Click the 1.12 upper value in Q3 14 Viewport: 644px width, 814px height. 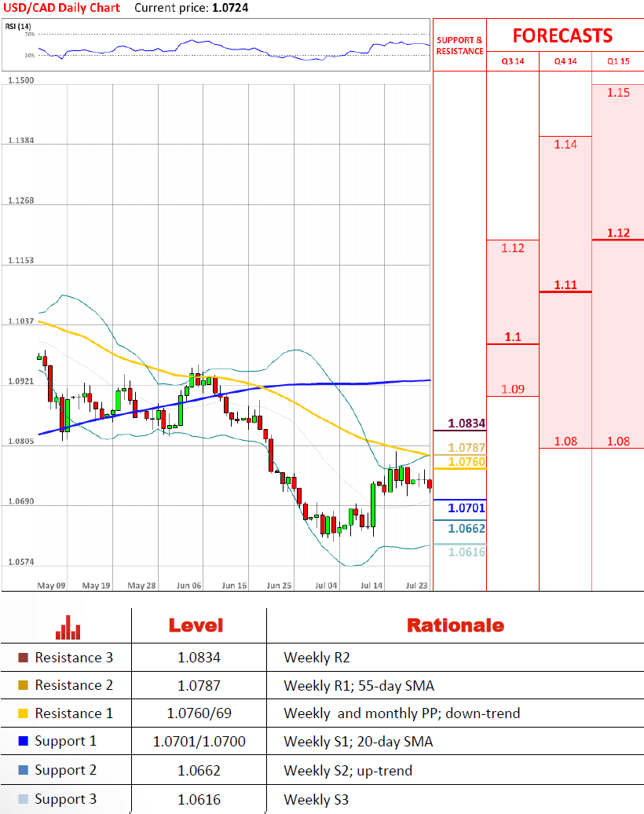pos(513,248)
